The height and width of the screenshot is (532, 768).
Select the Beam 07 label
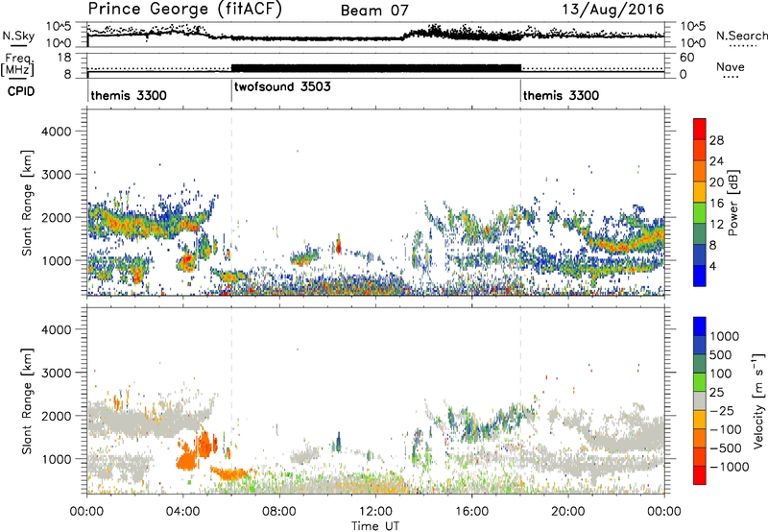pyautogui.click(x=374, y=11)
